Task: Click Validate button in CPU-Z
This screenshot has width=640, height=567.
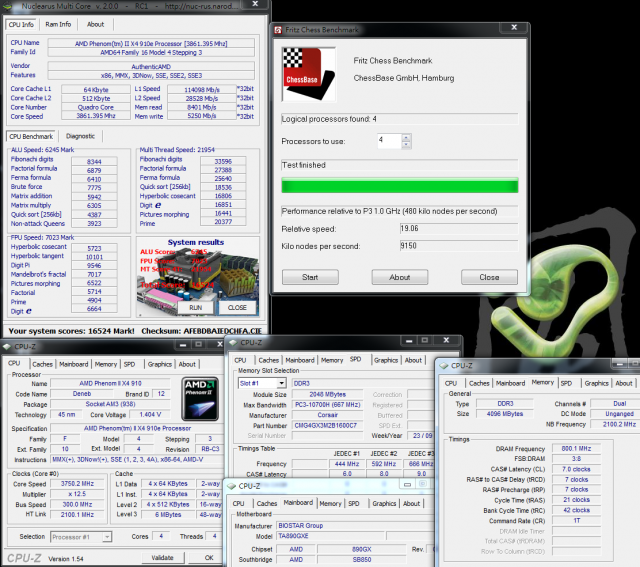Action: tap(163, 558)
